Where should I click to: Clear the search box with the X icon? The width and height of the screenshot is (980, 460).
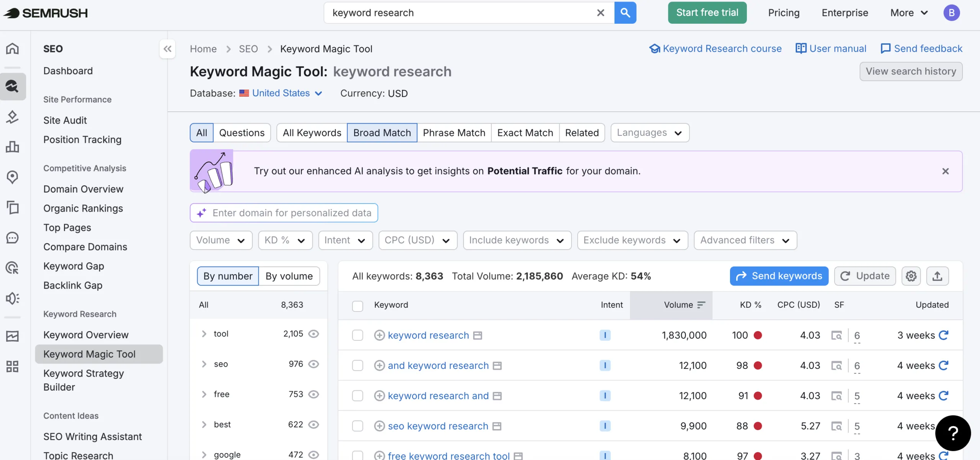click(601, 13)
